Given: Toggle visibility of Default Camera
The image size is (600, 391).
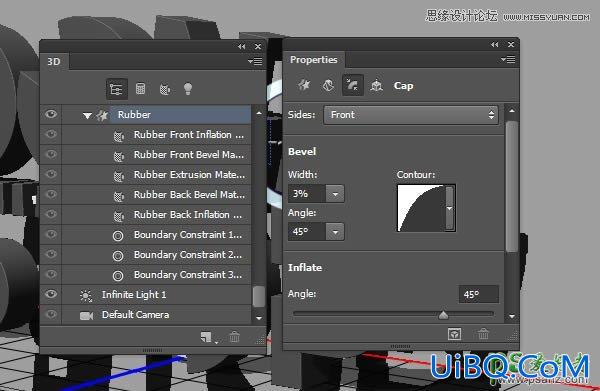Looking at the screenshot, I should coord(51,314).
